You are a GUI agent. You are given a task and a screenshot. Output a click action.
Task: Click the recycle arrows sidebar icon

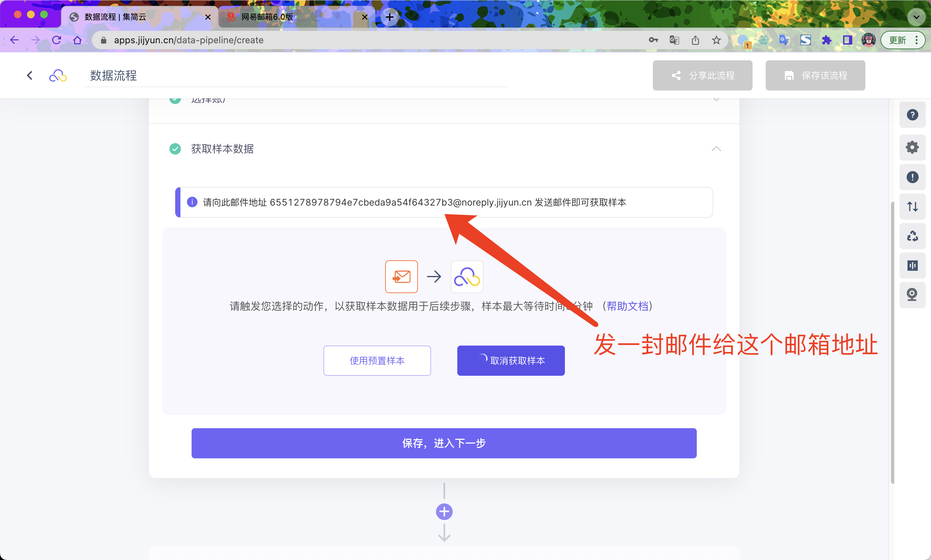click(912, 236)
